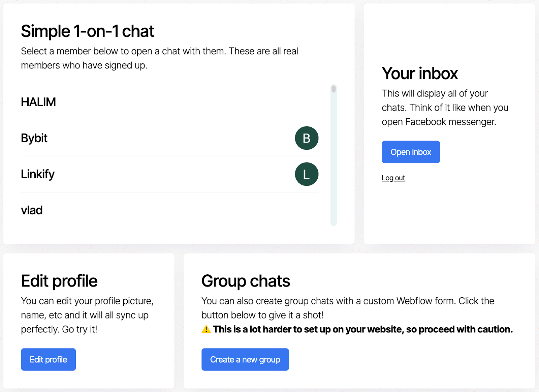
Task: Click the "Simple 1-on-1 chat" heading
Action: tap(87, 31)
